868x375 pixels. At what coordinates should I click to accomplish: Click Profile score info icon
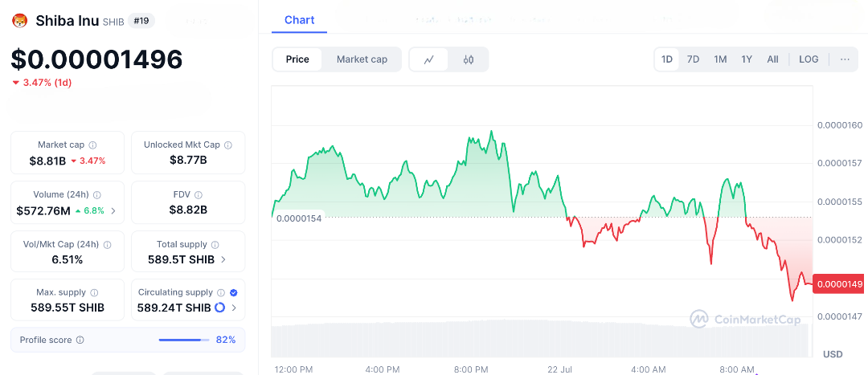point(80,340)
